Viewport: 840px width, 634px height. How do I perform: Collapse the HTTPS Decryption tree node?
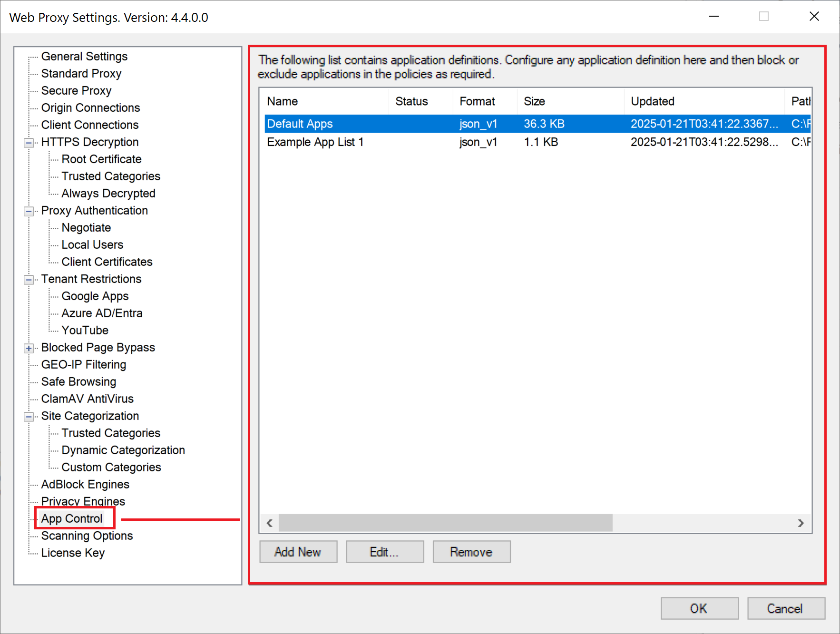click(x=29, y=143)
